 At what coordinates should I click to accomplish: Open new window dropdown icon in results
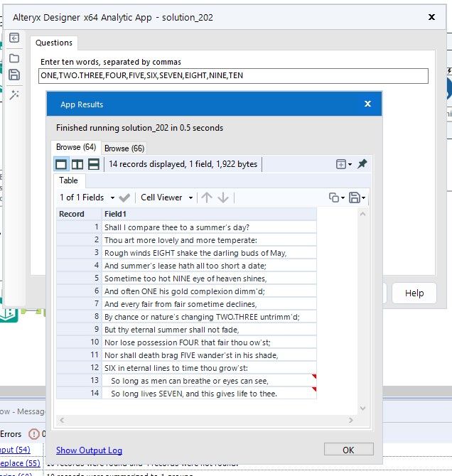tap(343, 164)
